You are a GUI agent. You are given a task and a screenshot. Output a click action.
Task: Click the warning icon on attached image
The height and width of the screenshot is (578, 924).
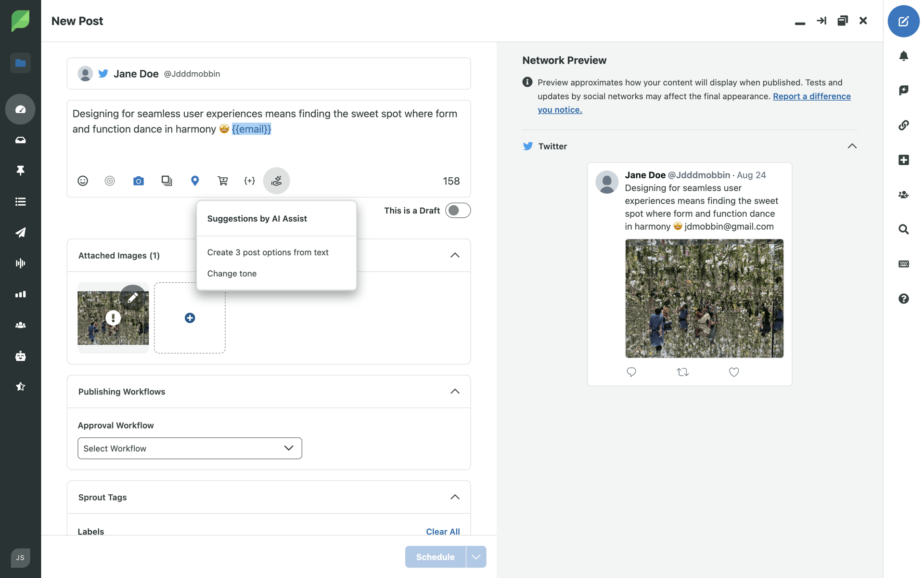click(113, 318)
